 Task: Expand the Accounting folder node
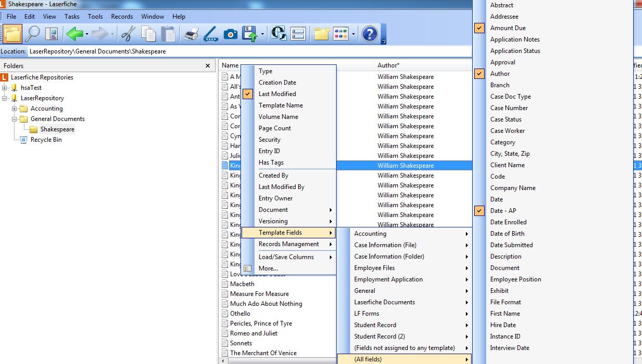[x=15, y=109]
